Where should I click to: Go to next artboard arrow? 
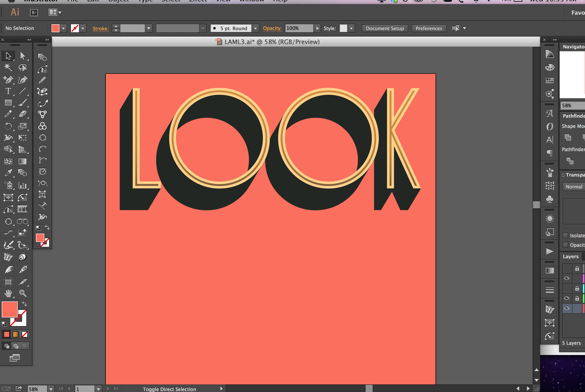108,389
